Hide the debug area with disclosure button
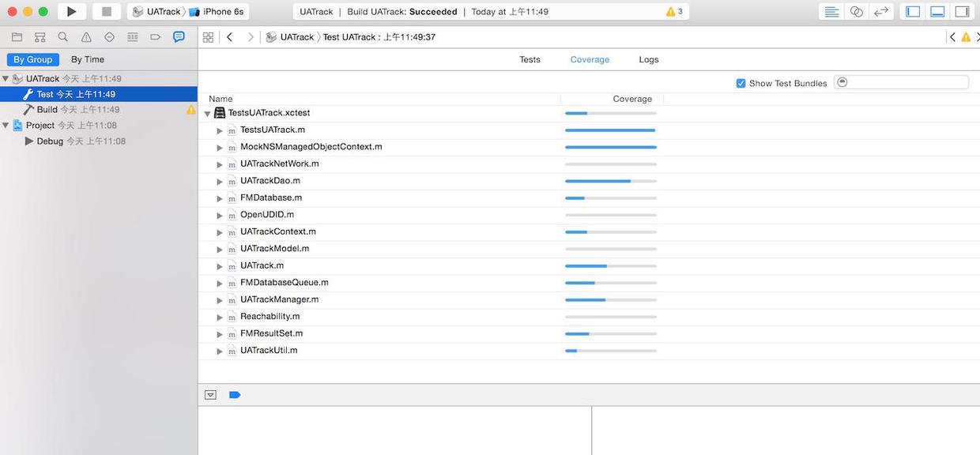 coord(210,395)
